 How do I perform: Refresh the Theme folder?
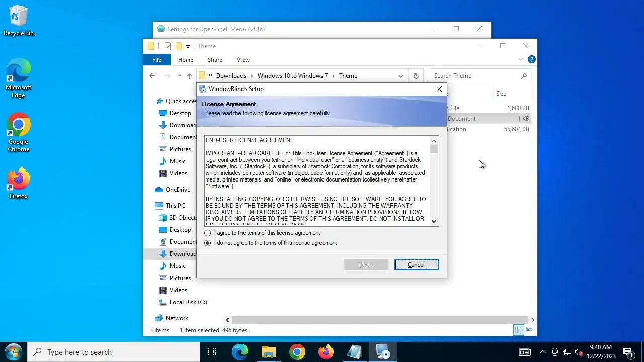pos(416,76)
